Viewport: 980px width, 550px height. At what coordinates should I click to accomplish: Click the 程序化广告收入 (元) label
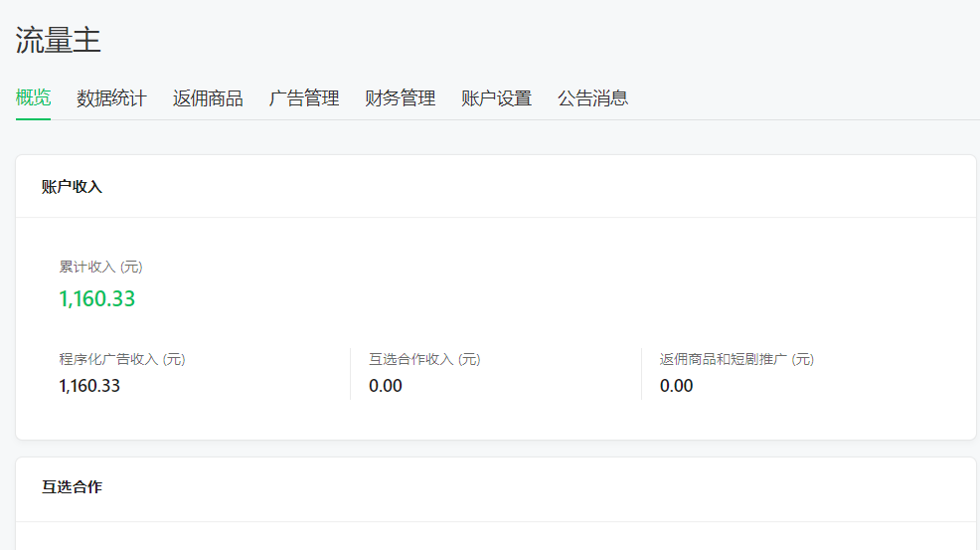point(122,359)
